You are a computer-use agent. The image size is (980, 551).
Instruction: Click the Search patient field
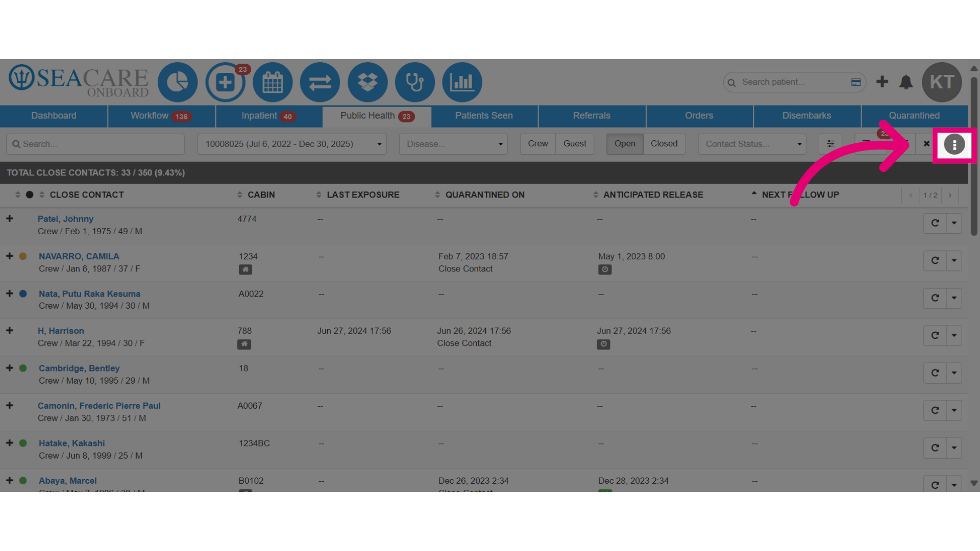click(794, 82)
